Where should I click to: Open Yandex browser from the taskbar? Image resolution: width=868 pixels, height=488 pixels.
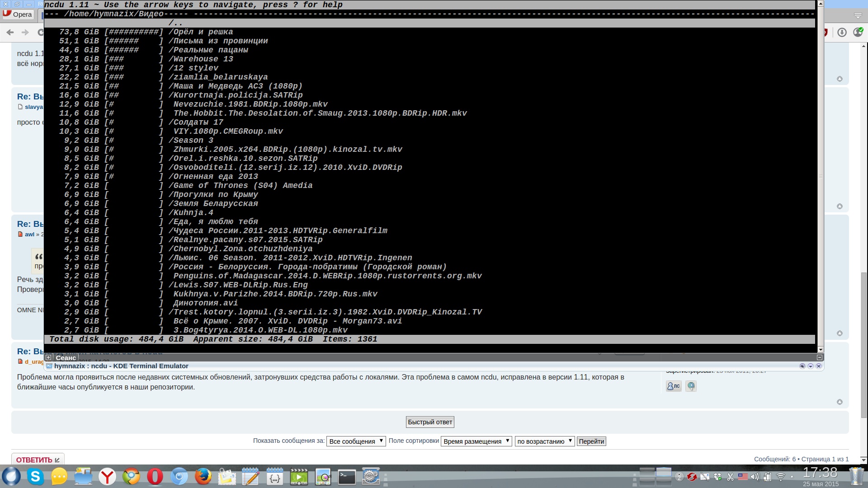(x=107, y=477)
